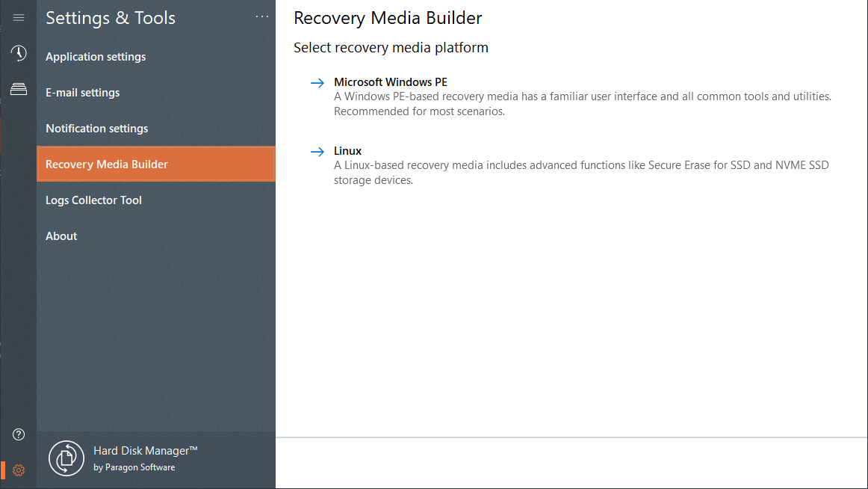
Task: Choose the Linux platform title
Action: click(347, 151)
